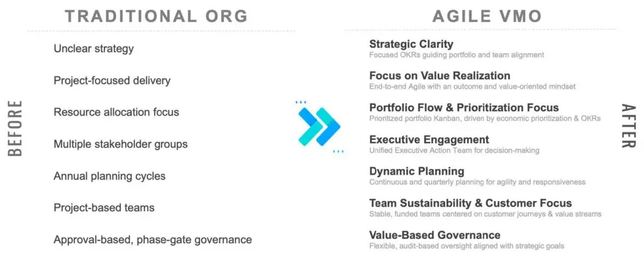This screenshot has width=644, height=255.
Task: Select the Project-focused delivery text
Action: coord(112,80)
